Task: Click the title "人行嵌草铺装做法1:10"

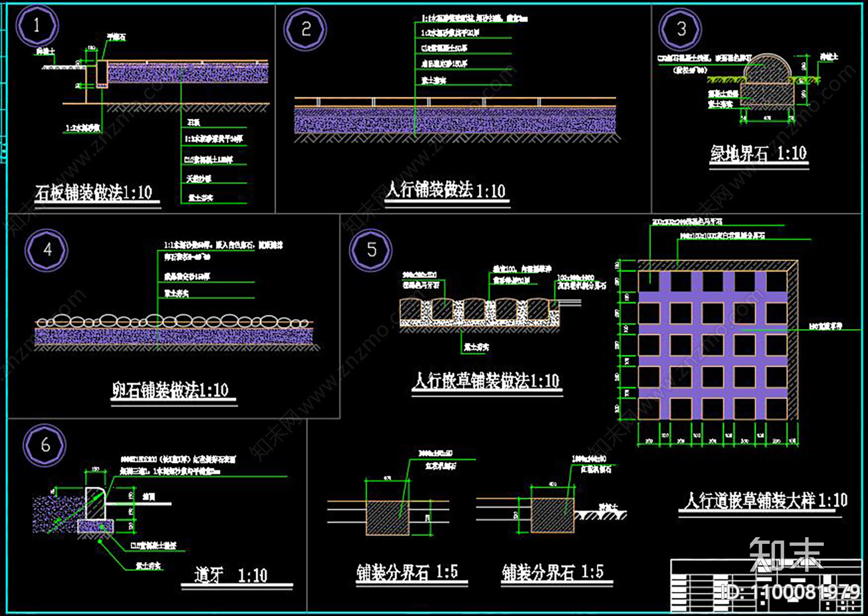Action: tap(486, 381)
